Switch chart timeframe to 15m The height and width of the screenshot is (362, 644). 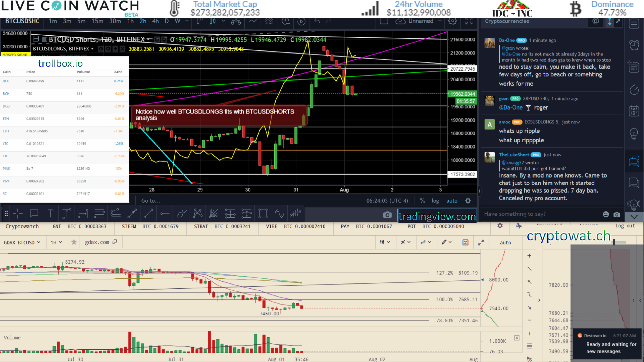click(97, 21)
